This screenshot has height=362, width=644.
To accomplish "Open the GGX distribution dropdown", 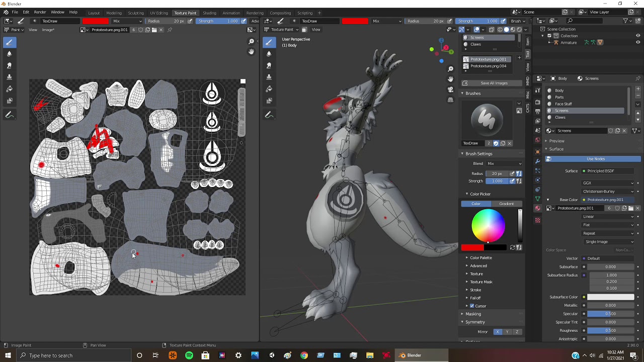I will (x=608, y=183).
